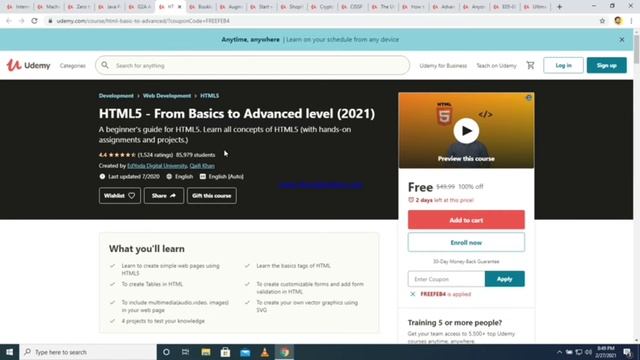Open Cortana from the taskbar
Image resolution: width=640 pixels, height=360 pixels.
tap(166, 352)
